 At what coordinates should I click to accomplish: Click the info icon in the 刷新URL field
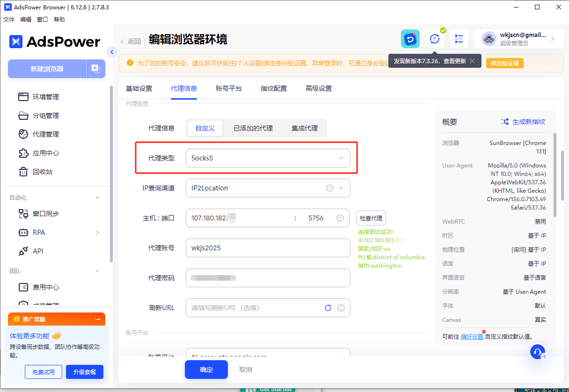coord(341,308)
